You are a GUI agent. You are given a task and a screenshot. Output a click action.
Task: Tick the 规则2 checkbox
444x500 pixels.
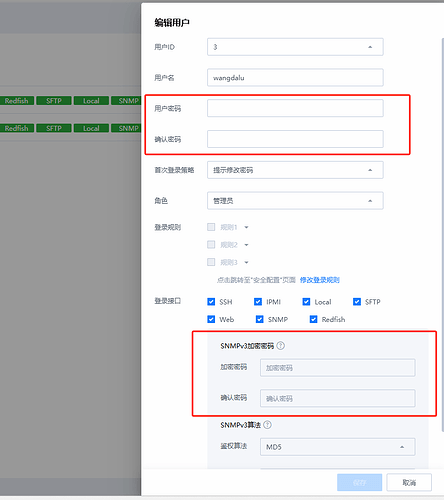[211, 245]
